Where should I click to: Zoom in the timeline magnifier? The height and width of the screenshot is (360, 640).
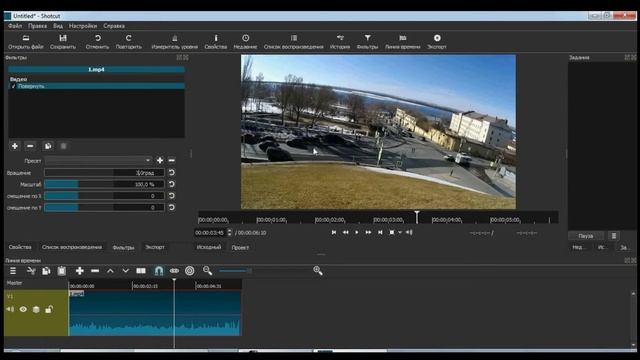(x=318, y=271)
